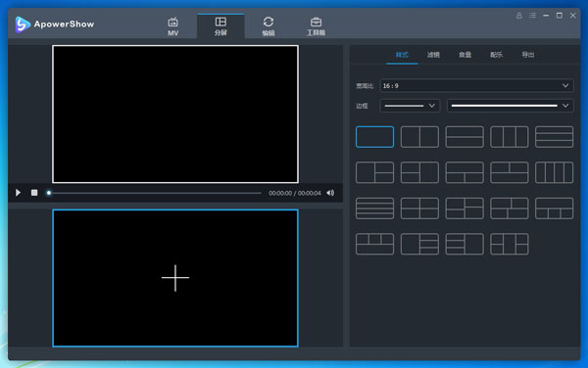The height and width of the screenshot is (368, 588).
Task: Select the three vertical columns layout
Action: pos(510,137)
